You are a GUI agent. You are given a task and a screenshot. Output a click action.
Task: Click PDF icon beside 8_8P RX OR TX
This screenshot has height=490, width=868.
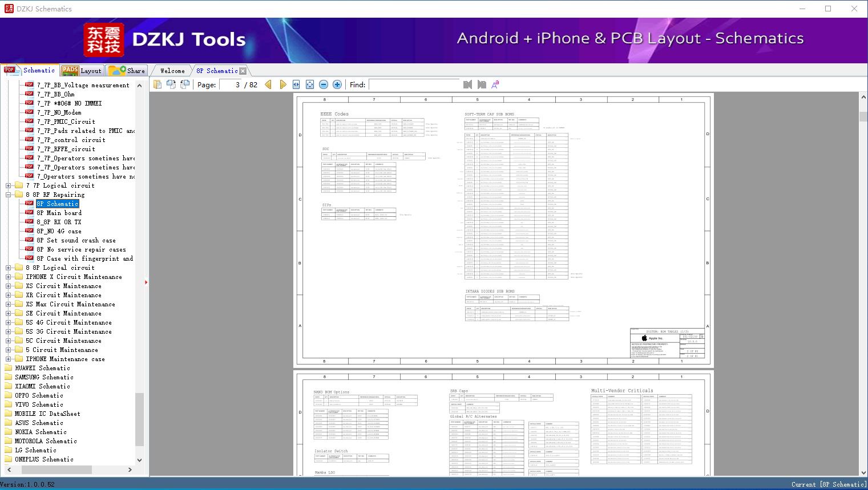pyautogui.click(x=29, y=222)
